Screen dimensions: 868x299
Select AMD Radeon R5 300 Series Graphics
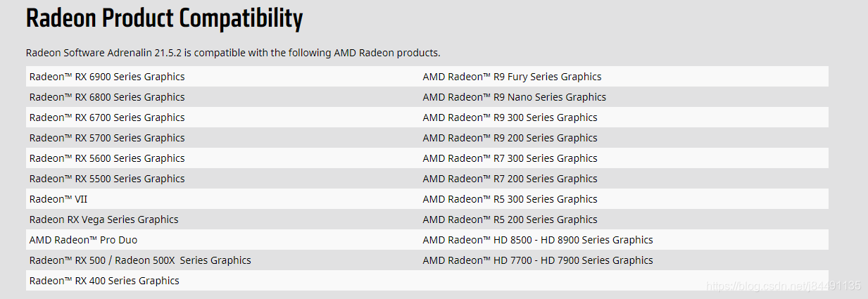coord(510,199)
